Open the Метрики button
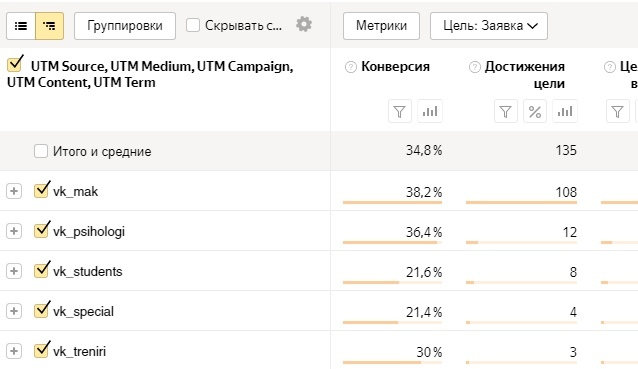Screen dimensions: 638x369 (x=381, y=26)
